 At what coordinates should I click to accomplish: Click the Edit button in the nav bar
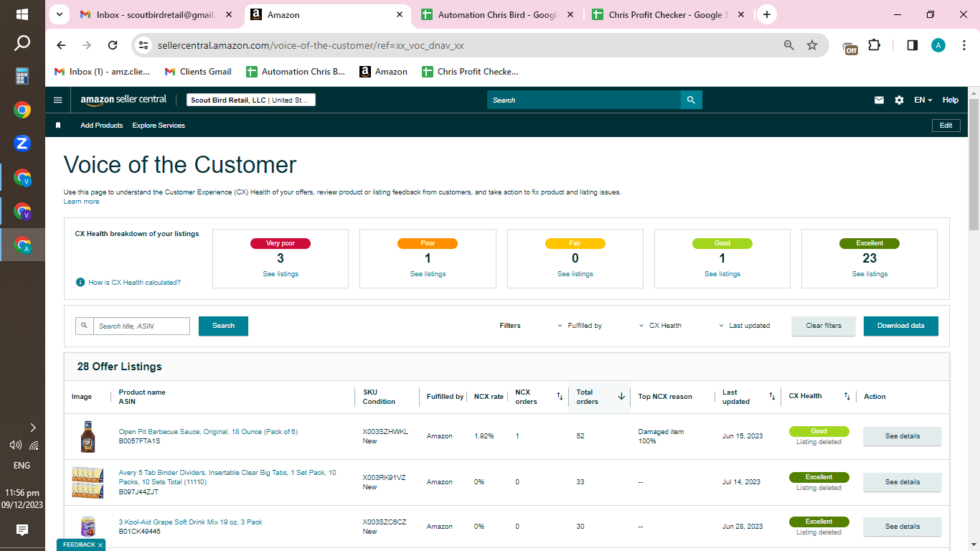pos(946,126)
